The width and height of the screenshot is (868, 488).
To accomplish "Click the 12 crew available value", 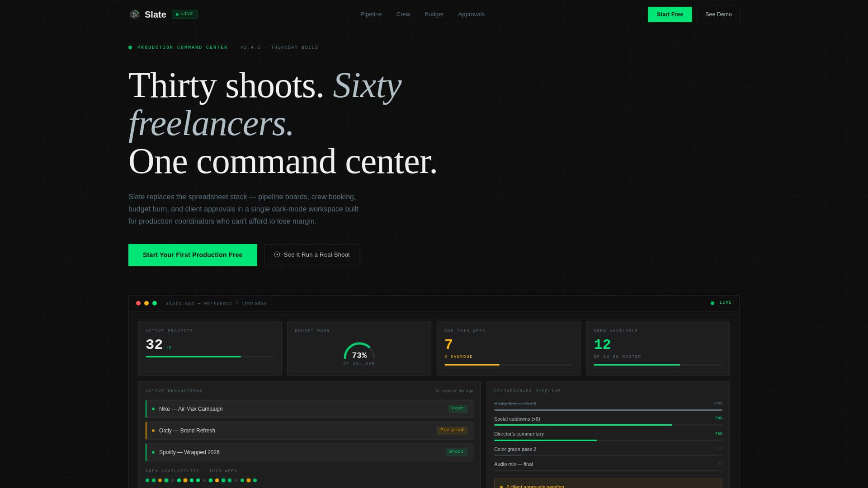I will pyautogui.click(x=602, y=345).
